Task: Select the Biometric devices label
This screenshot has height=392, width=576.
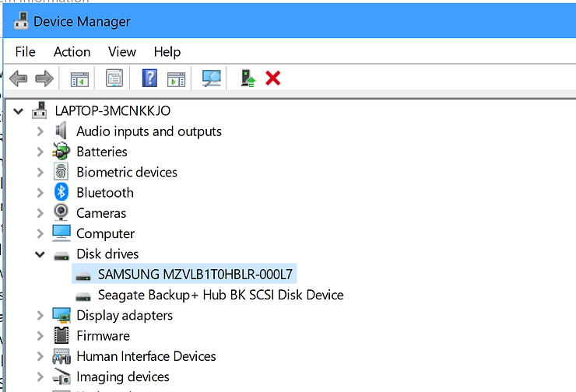Action: tap(127, 172)
